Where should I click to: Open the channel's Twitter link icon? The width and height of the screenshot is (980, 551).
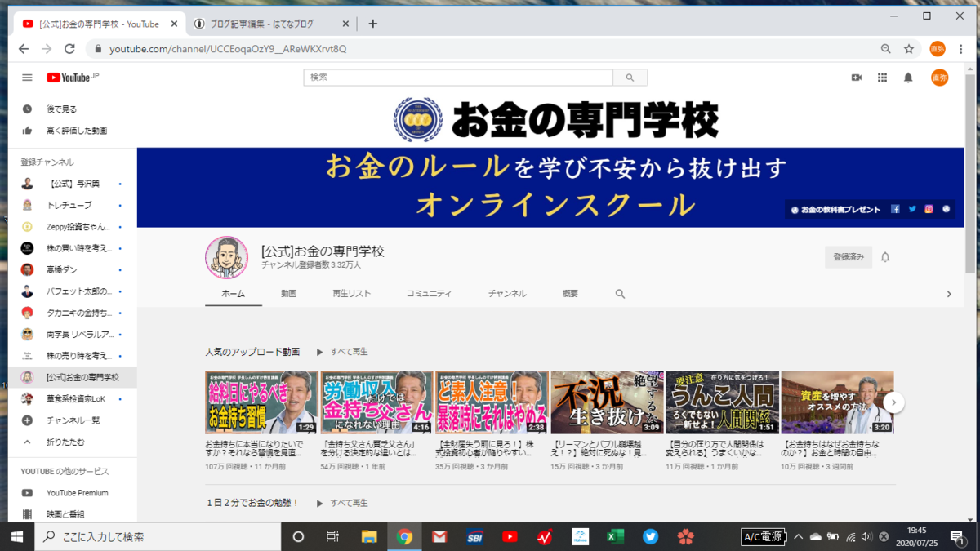pos(912,210)
